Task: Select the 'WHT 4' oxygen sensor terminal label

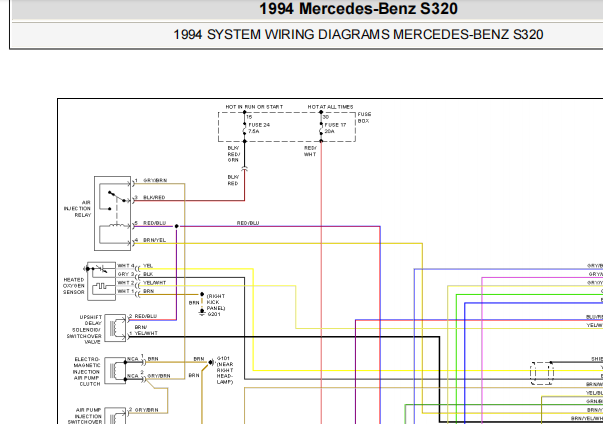Action: click(x=126, y=266)
